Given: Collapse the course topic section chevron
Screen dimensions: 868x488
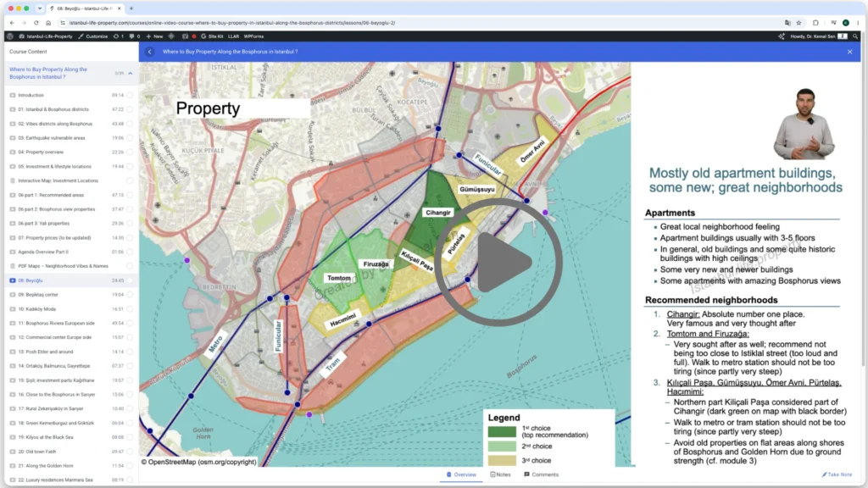Looking at the screenshot, I should click(x=131, y=73).
